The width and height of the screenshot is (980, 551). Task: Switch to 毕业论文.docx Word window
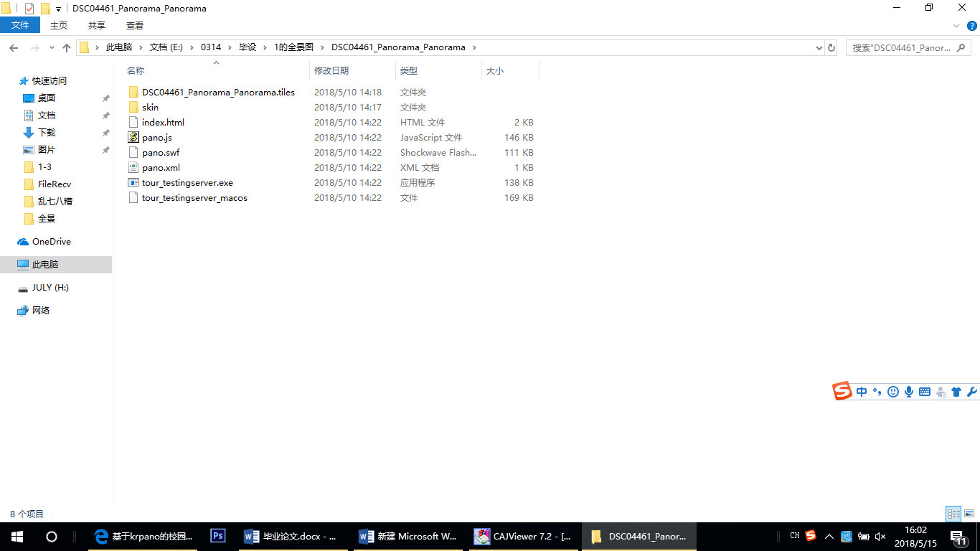[293, 536]
